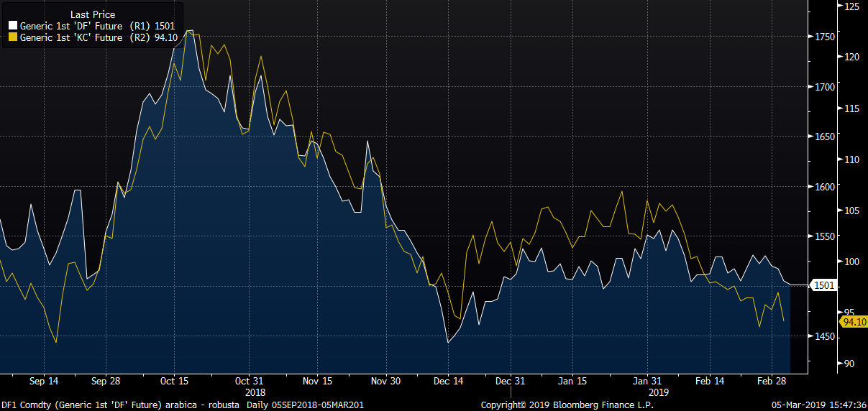Click the 'Last Price' legend title
This screenshot has width=868, height=411.
click(x=93, y=14)
